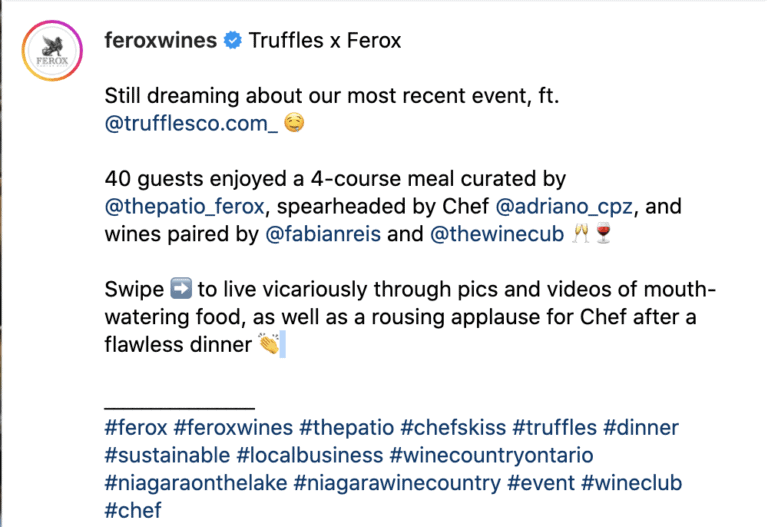Viewport: 768px width, 527px height.
Task: Open the #winecountryontario hashtag
Action: [x=491, y=455]
